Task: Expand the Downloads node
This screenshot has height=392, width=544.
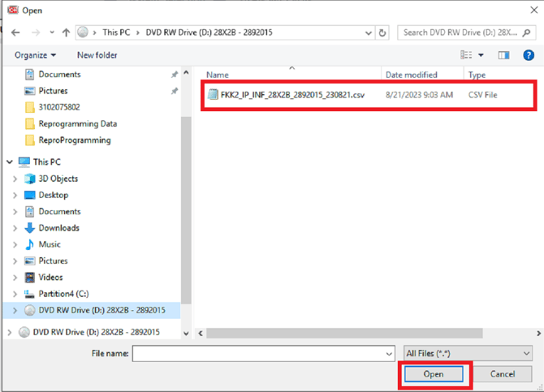Action: [x=15, y=228]
